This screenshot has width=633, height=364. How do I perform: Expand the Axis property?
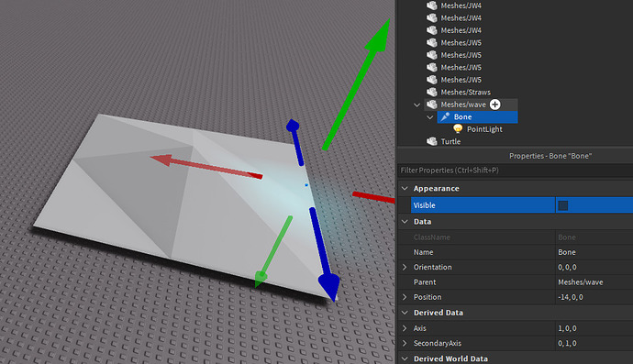[405, 328]
